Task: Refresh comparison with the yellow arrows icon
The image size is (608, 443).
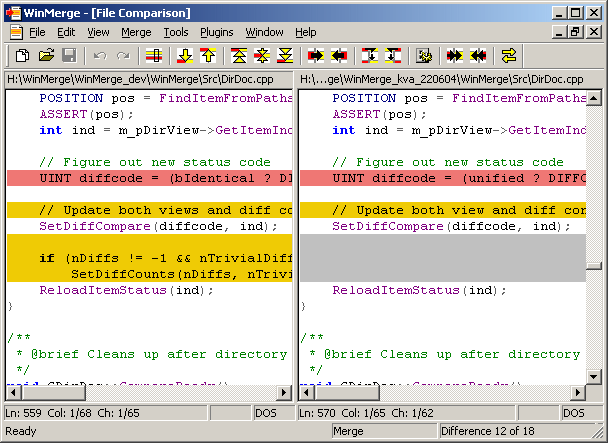Action: tap(508, 56)
